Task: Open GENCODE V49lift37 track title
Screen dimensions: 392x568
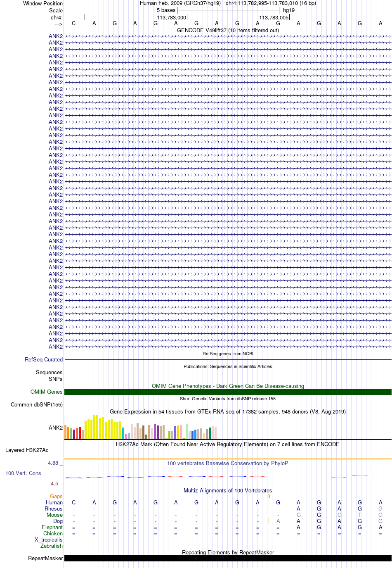Action: click(228, 30)
